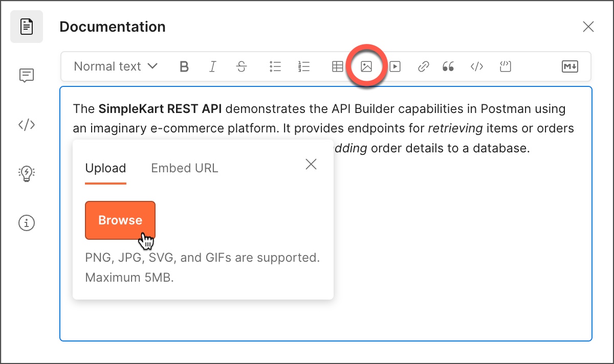This screenshot has height=364, width=614.
Task: Apply Italic formatting from toolbar
Action: [x=213, y=66]
